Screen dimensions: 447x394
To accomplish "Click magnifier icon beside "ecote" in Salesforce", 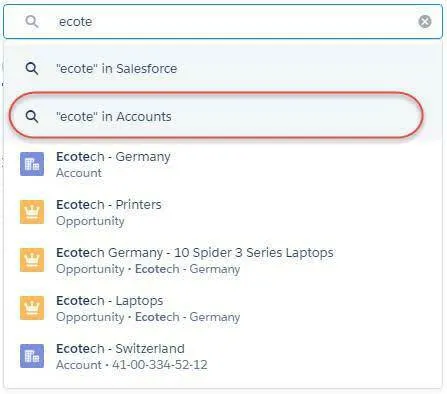I will click(x=32, y=69).
